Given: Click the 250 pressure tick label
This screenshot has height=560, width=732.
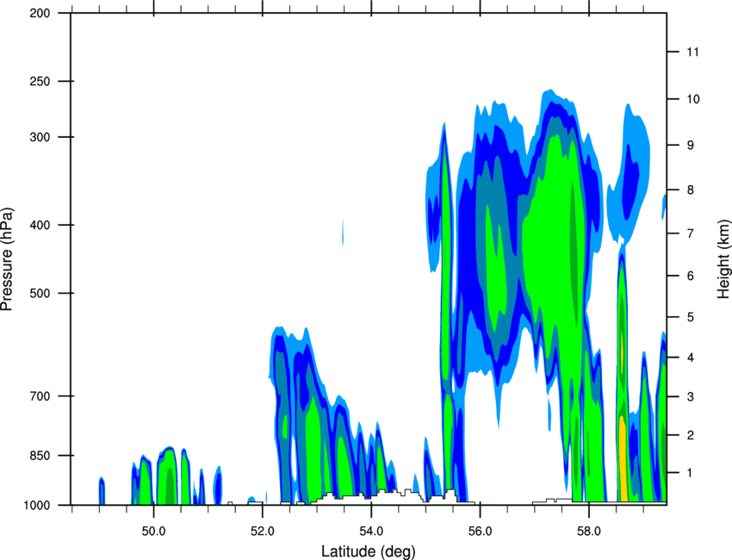Looking at the screenshot, I should click(x=40, y=81).
